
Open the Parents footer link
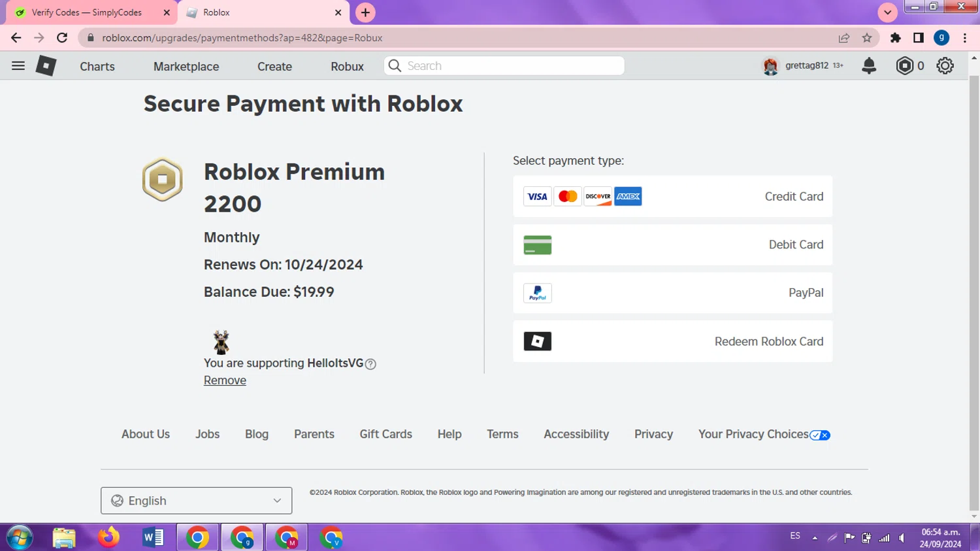314,435
